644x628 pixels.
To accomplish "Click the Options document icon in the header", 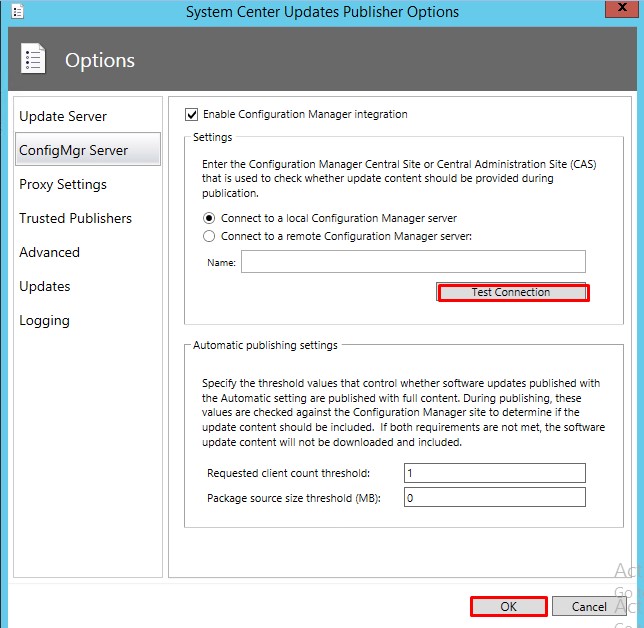I will click(x=34, y=60).
